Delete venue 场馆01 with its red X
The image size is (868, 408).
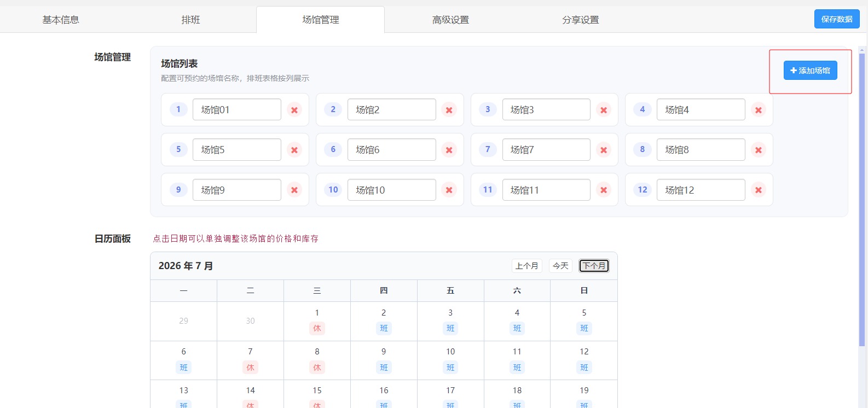pos(294,110)
